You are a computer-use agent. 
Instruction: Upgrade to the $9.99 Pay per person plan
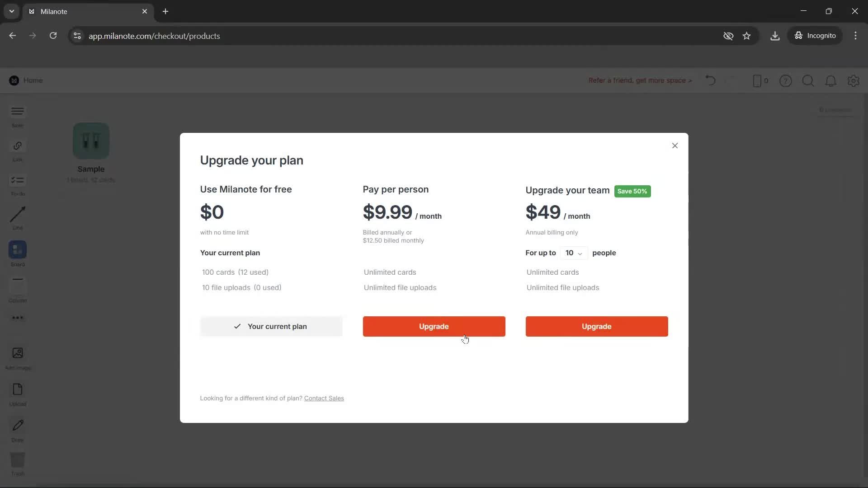tap(434, 326)
